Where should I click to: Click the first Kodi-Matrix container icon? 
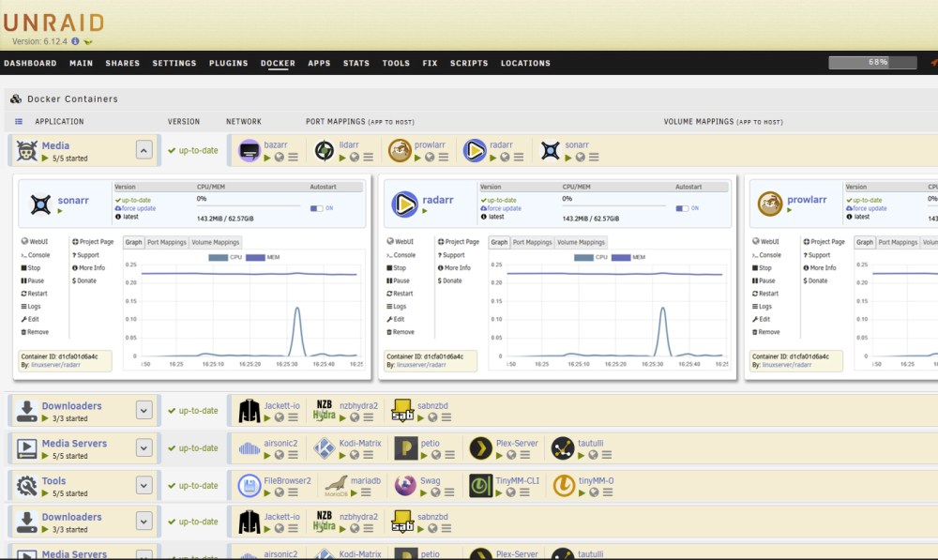pyautogui.click(x=325, y=448)
